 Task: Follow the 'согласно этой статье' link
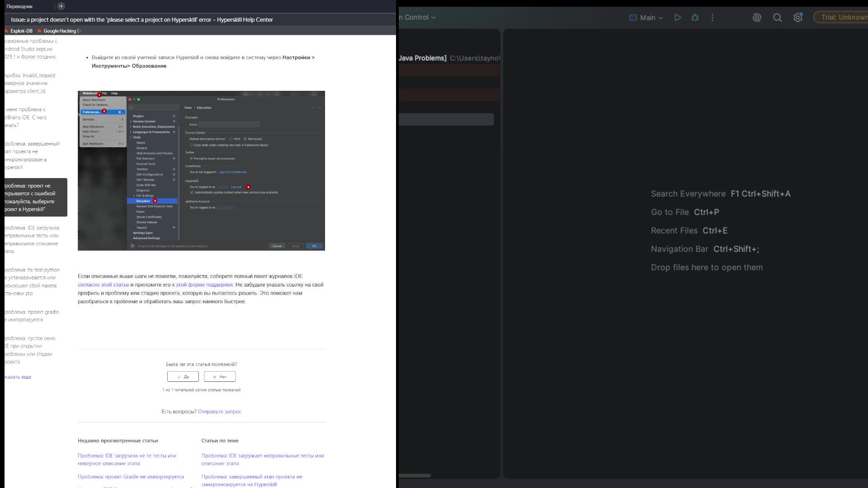point(103,285)
